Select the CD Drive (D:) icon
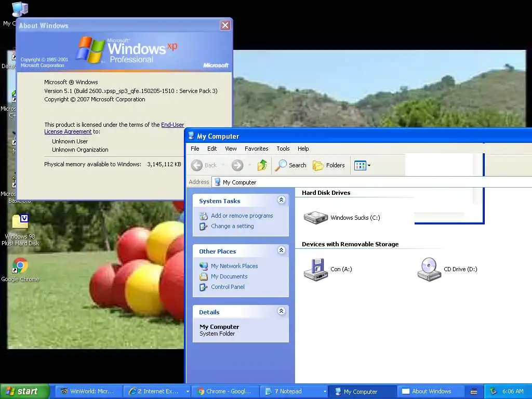This screenshot has width=532, height=399. pos(429,270)
